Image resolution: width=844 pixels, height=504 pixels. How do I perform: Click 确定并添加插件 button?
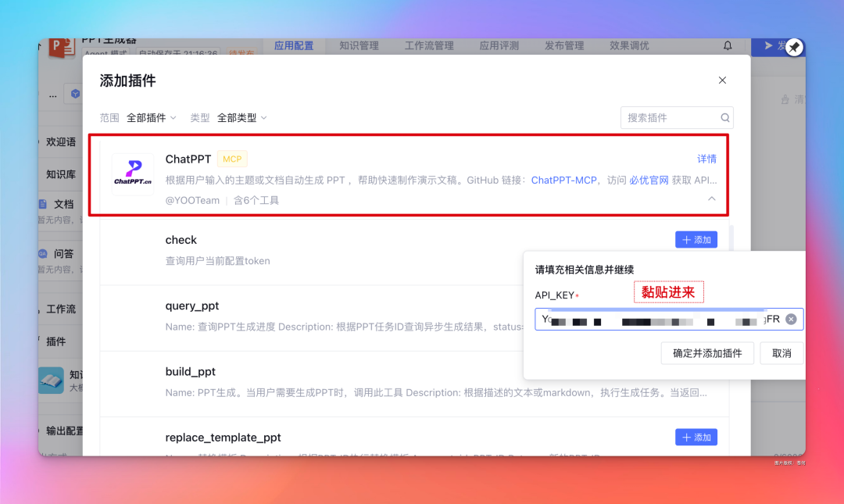[x=707, y=353]
